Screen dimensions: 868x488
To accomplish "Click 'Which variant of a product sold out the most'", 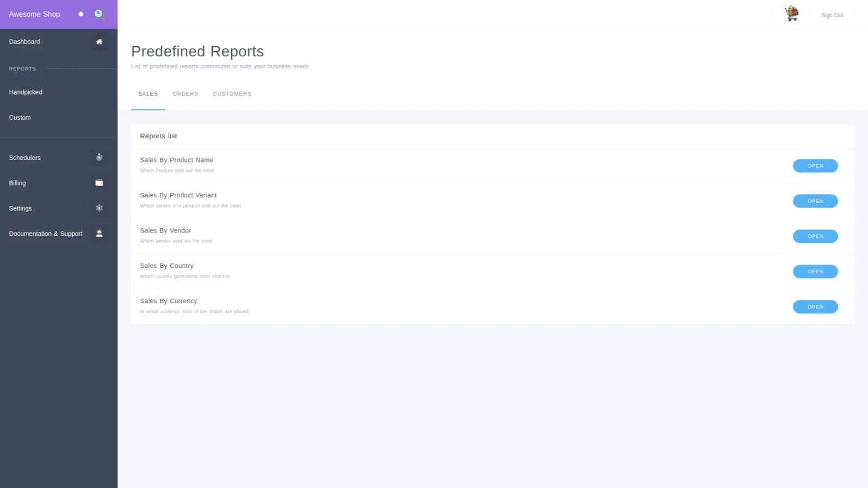I will click(190, 206).
